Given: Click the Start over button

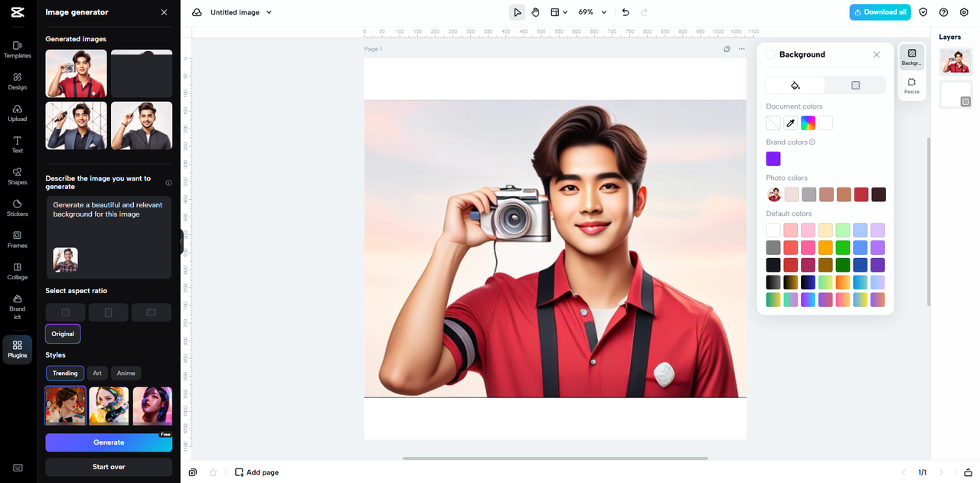Looking at the screenshot, I should (109, 467).
